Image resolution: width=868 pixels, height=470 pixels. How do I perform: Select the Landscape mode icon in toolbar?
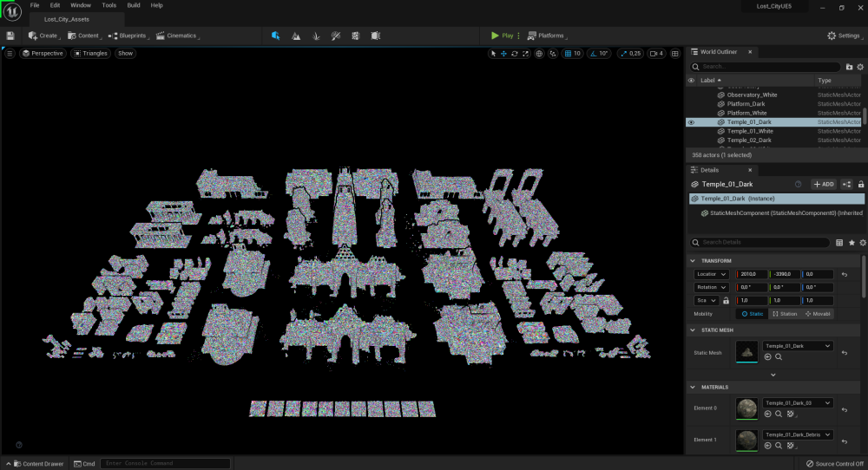click(x=296, y=36)
